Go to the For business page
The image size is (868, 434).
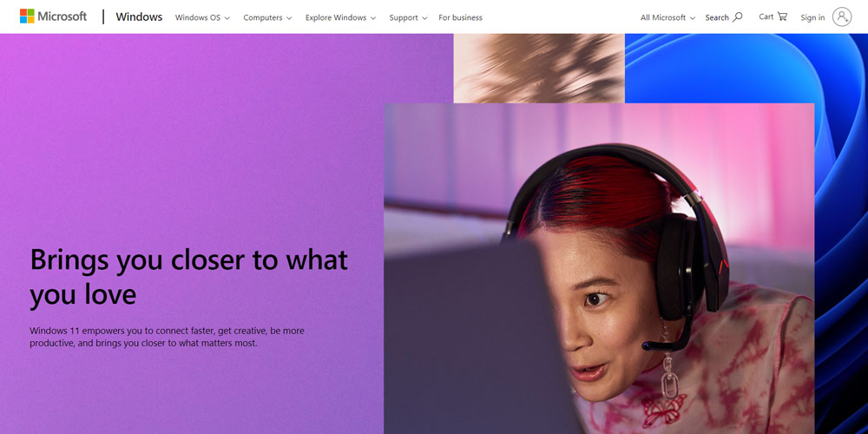(x=460, y=17)
